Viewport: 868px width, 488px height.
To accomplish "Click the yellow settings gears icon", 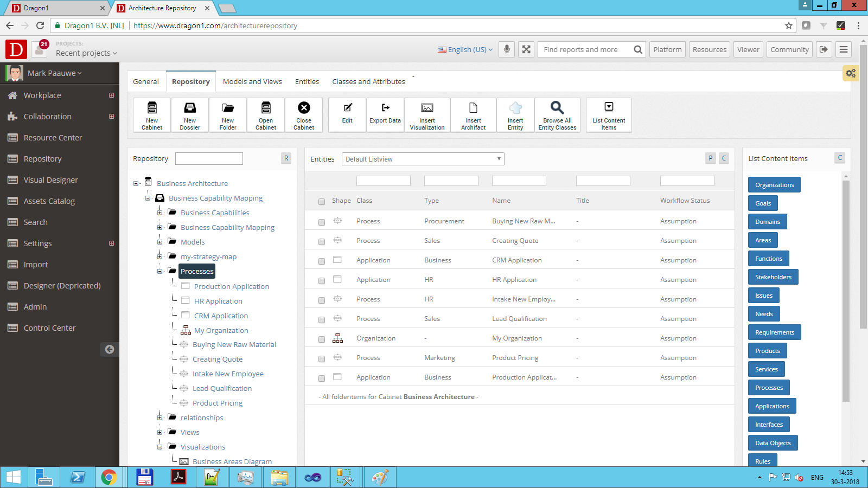I will point(850,73).
